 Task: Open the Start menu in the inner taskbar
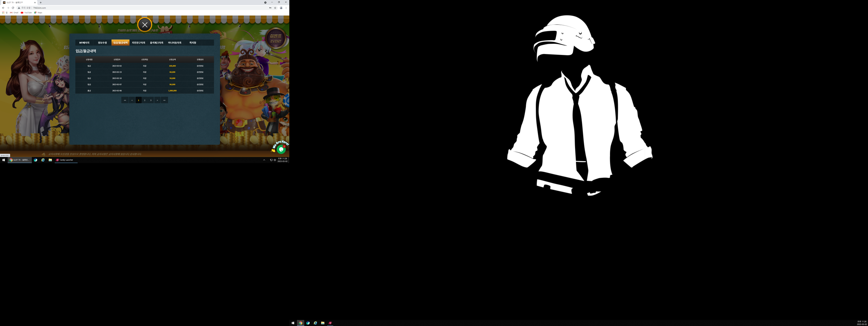[x=4, y=160]
